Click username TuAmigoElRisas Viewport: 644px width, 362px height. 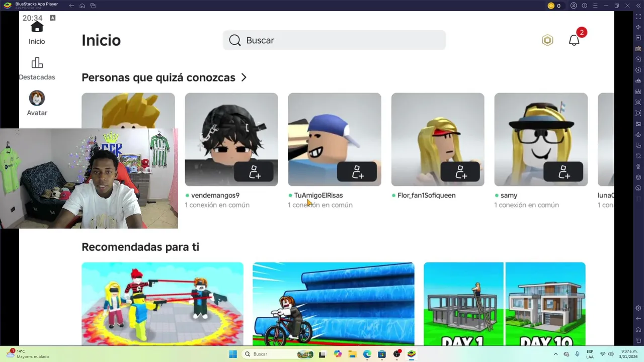click(318, 195)
